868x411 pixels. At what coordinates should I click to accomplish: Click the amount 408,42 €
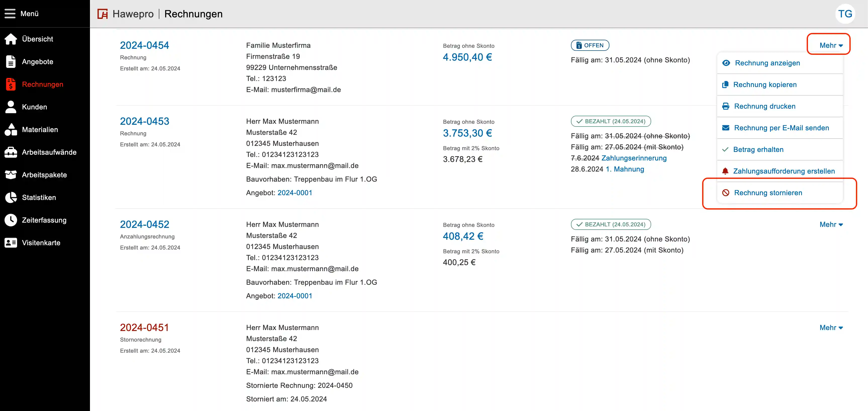463,236
